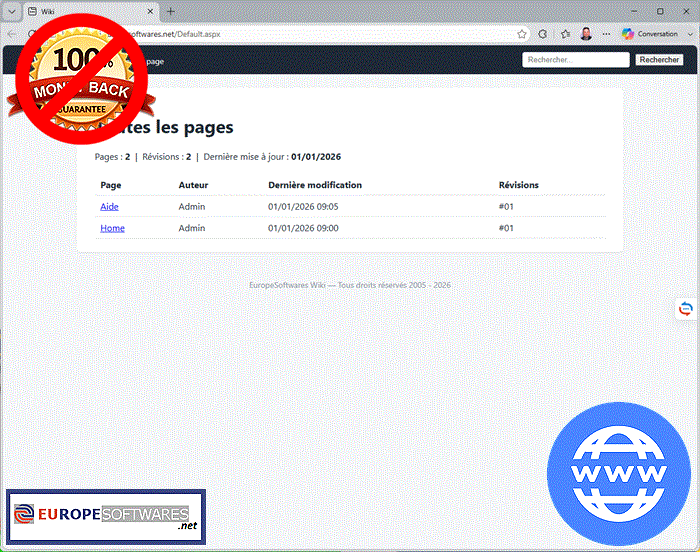
Task: Click the address bar URL
Action: tap(179, 34)
